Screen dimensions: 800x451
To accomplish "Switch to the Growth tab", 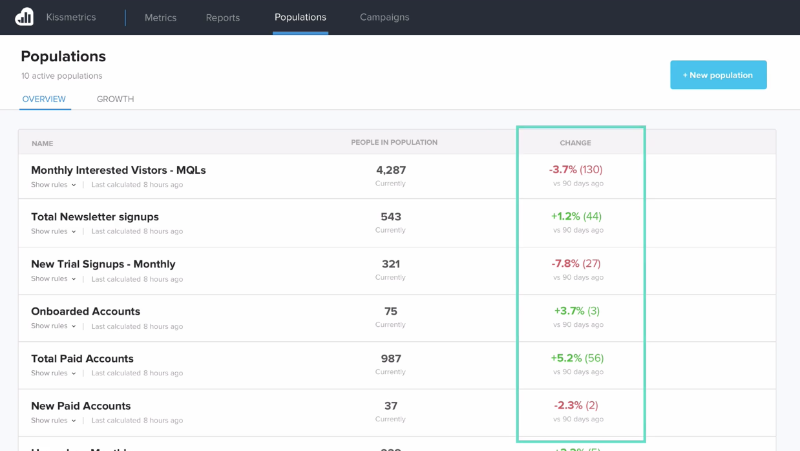I will (x=115, y=99).
